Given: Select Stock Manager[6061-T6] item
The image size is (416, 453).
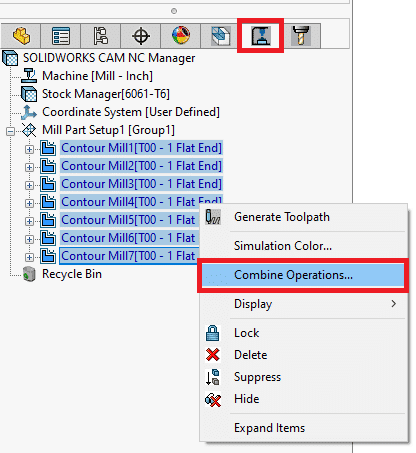Looking at the screenshot, I should (106, 94).
